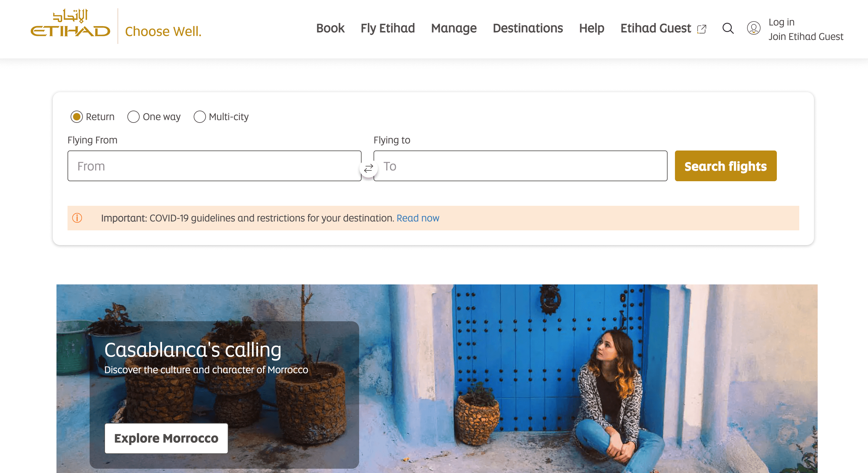This screenshot has height=473, width=868.
Task: Expand the Help navigation menu
Action: tap(591, 28)
